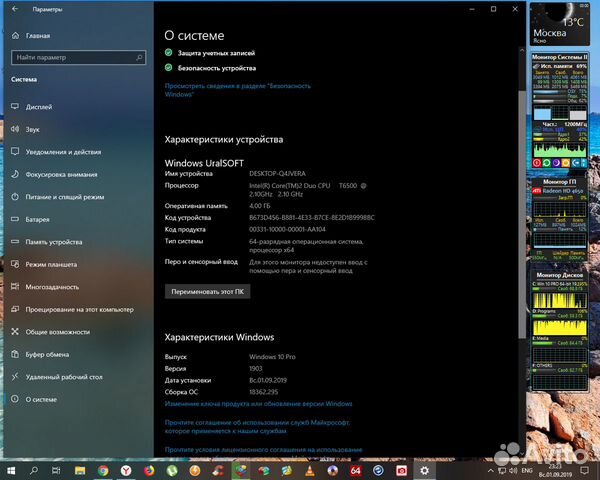The height and width of the screenshot is (480, 600).
Task: Open the Изменение ключа продукта link
Action: point(258,404)
